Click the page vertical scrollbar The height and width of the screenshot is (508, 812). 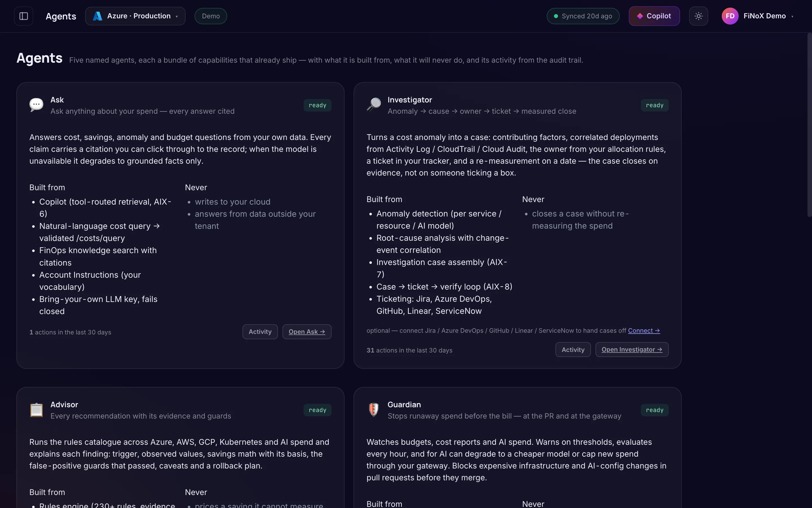click(x=809, y=125)
